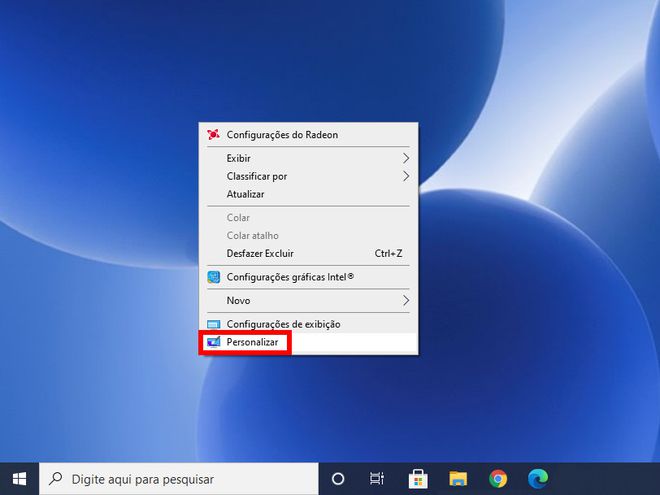Click the Radeon settings icon
The image size is (660, 495).
point(213,135)
